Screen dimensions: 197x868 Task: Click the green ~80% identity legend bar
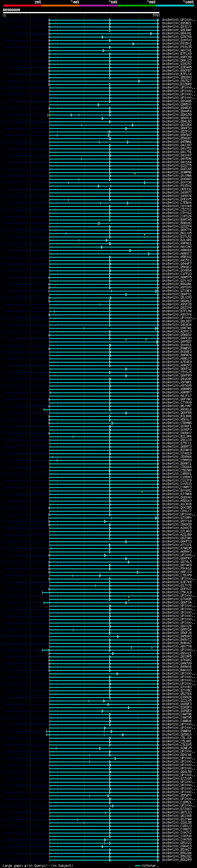(x=137, y=6)
